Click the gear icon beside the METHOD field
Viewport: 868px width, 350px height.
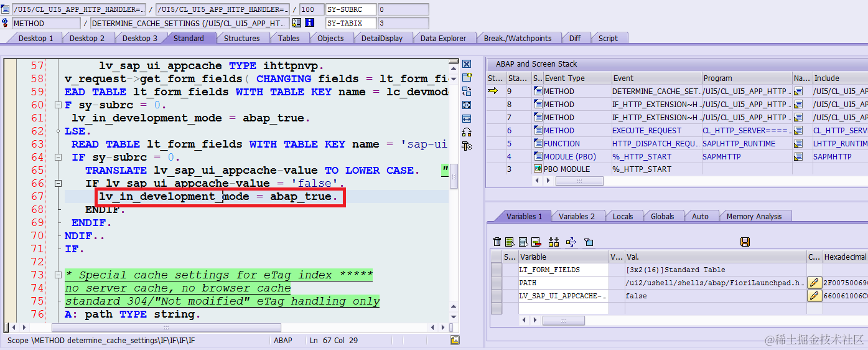click(5, 23)
